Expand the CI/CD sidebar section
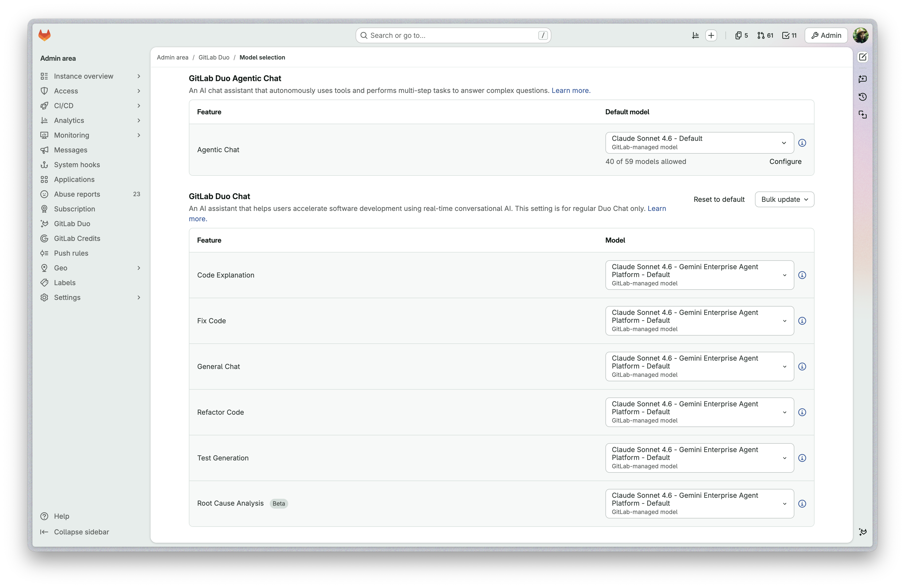The image size is (905, 588). tap(91, 106)
